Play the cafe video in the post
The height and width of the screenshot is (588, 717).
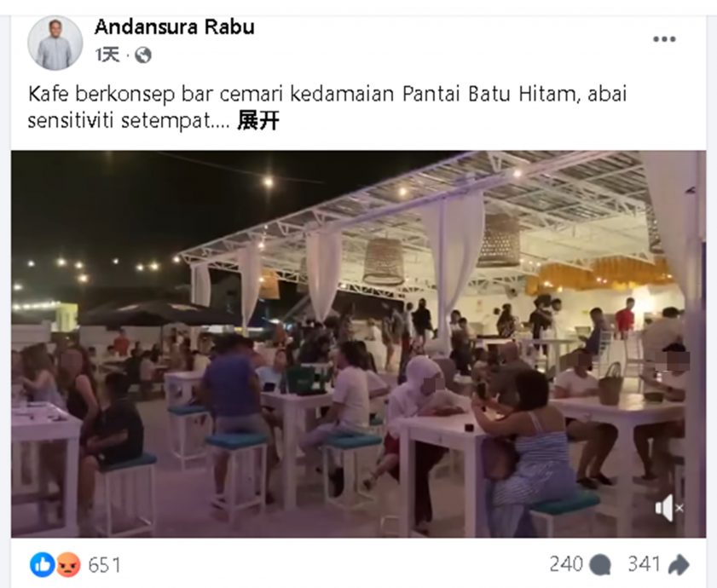[x=358, y=343]
